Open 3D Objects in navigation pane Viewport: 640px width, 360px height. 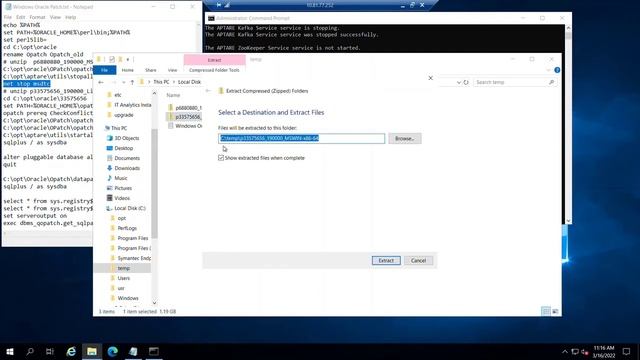click(x=127, y=138)
